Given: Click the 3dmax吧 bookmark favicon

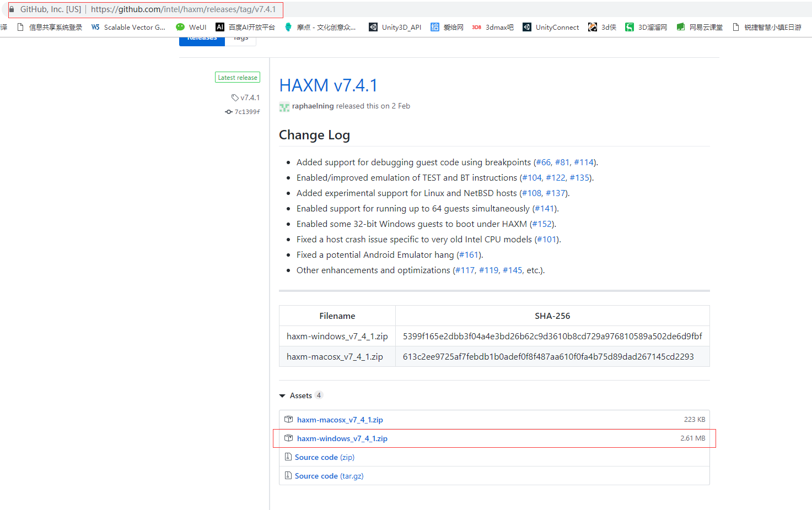Looking at the screenshot, I should click(x=476, y=26).
